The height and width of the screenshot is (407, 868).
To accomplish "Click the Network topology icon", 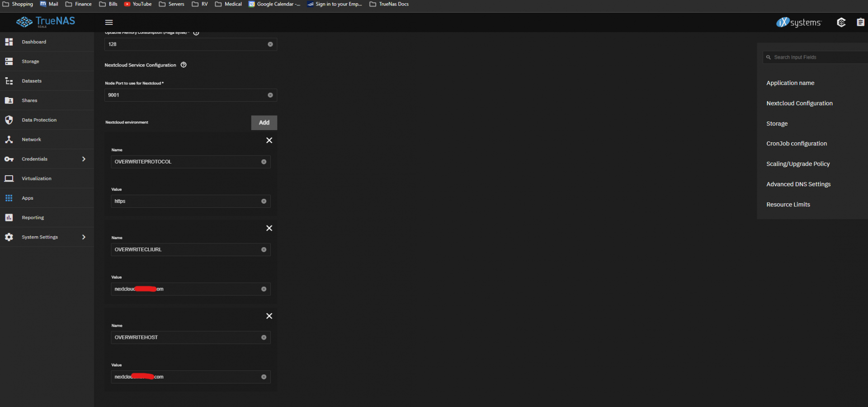I will point(9,140).
